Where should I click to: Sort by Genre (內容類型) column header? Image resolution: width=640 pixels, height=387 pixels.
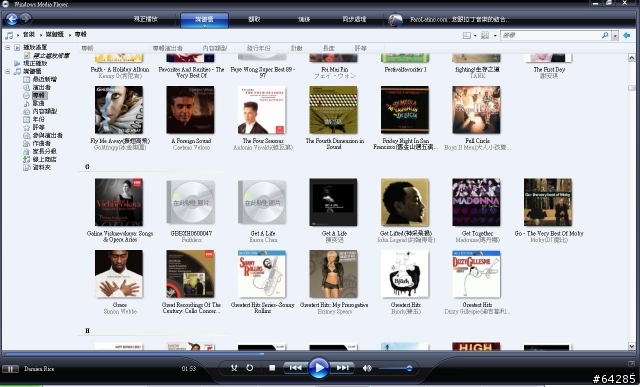[216, 49]
